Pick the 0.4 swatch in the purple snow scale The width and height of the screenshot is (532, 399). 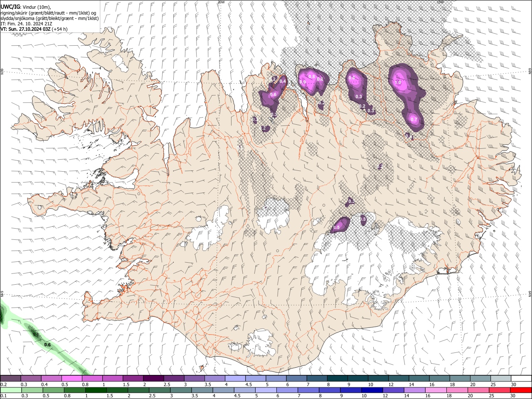(x=51, y=378)
